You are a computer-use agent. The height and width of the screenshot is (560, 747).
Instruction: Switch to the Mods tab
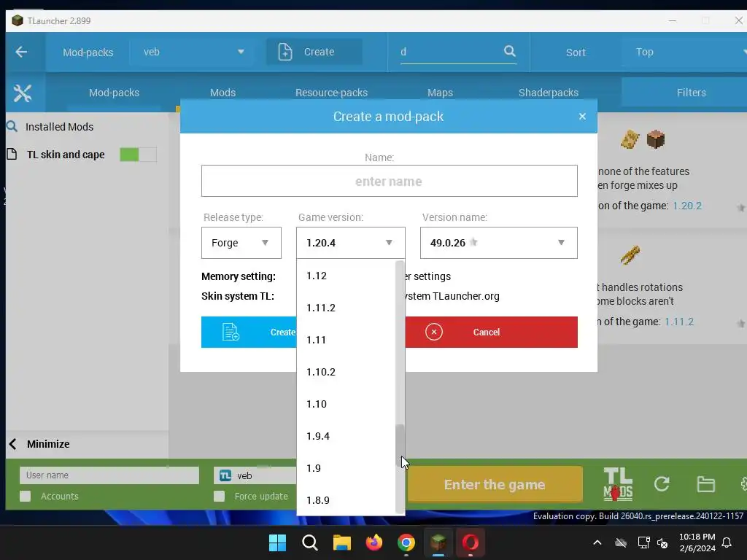pos(222,93)
